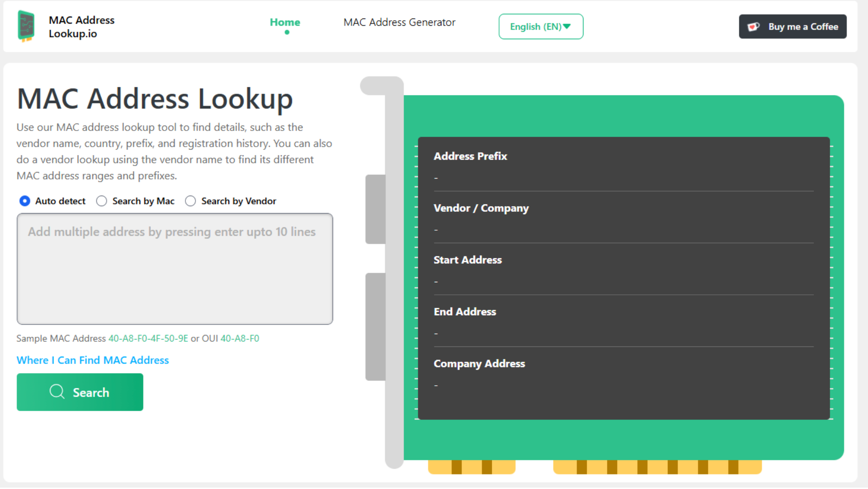Image resolution: width=868 pixels, height=489 pixels.
Task: Click the Vendor / Company result field
Action: [x=623, y=218]
